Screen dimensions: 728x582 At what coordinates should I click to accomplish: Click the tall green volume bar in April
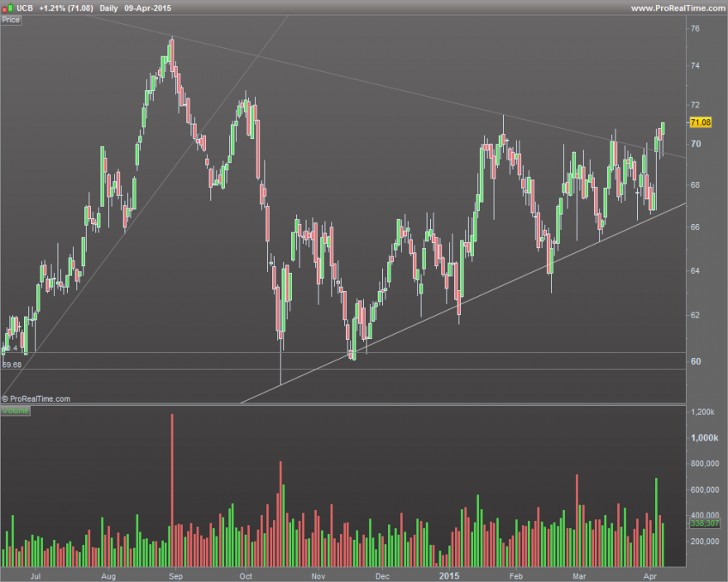click(657, 522)
